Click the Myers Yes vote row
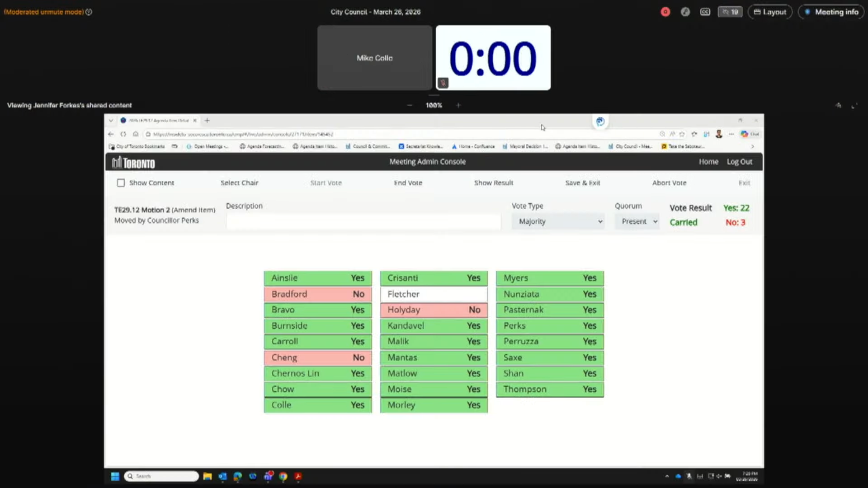Image resolution: width=868 pixels, height=488 pixels. [x=550, y=278]
